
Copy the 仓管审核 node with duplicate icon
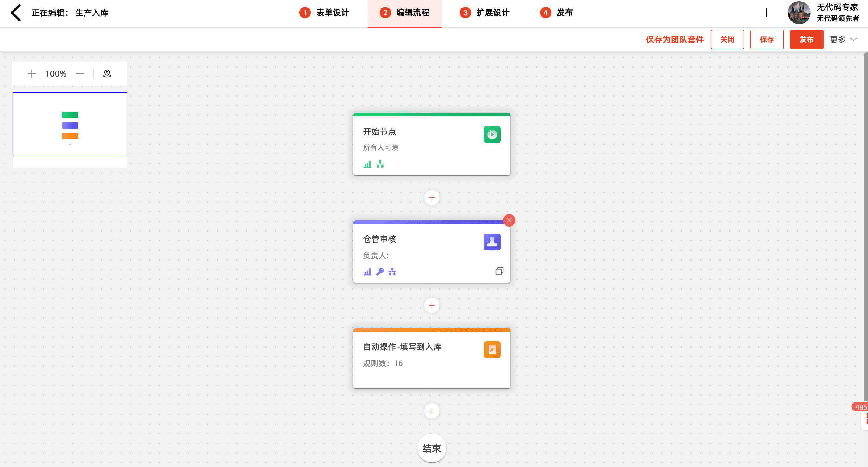(499, 271)
